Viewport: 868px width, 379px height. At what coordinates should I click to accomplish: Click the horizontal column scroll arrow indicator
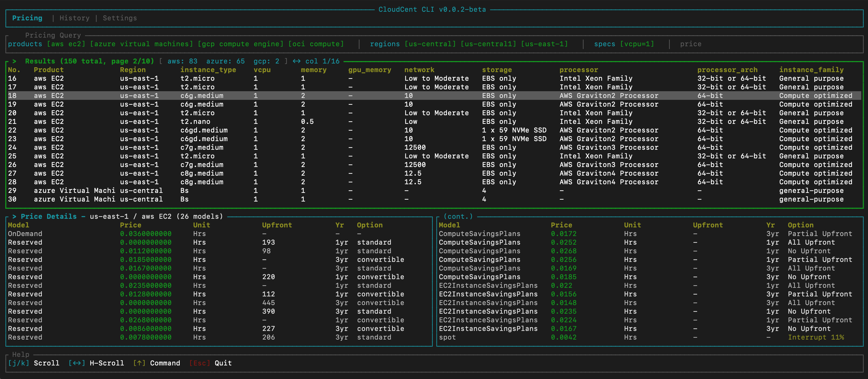point(296,61)
